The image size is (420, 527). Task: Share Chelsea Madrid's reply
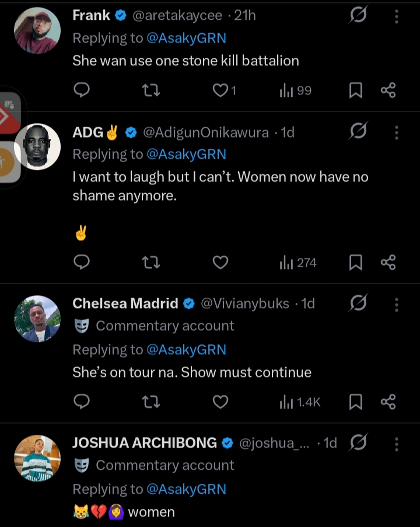388,402
